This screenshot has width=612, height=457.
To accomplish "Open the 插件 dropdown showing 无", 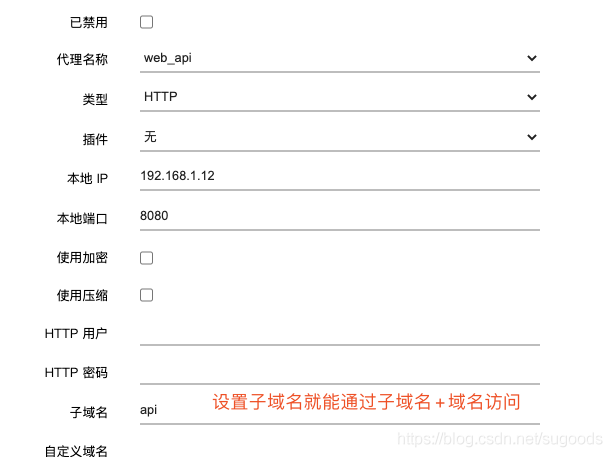I will point(340,137).
